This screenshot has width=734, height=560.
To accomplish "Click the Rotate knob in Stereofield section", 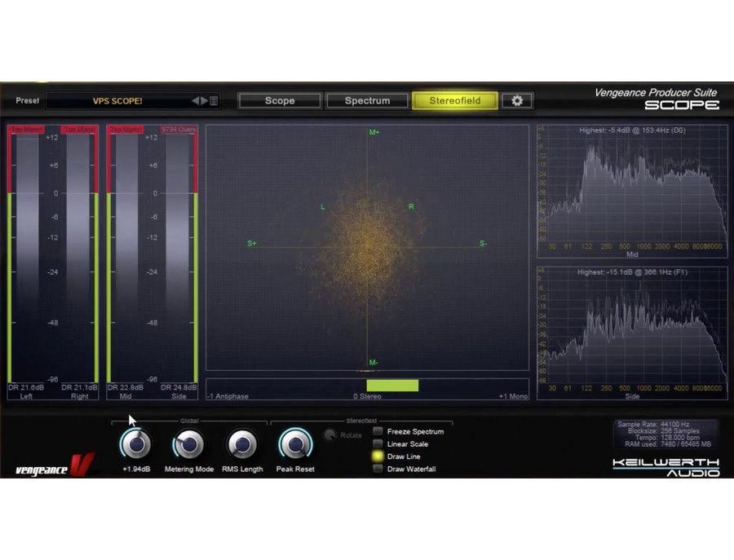I will coord(330,435).
